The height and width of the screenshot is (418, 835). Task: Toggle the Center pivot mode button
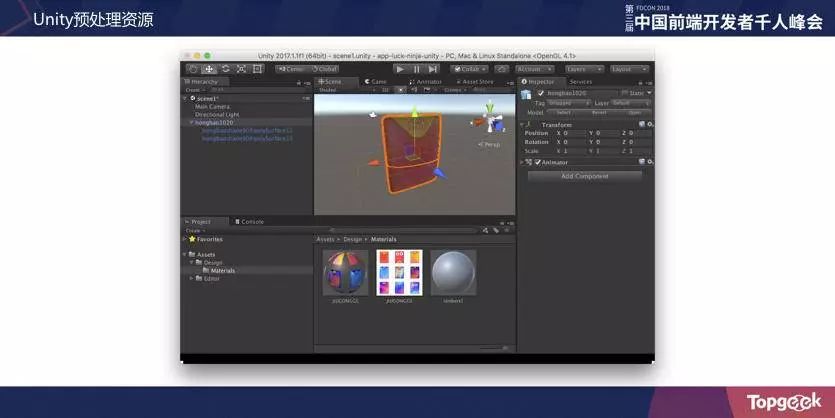point(291,69)
